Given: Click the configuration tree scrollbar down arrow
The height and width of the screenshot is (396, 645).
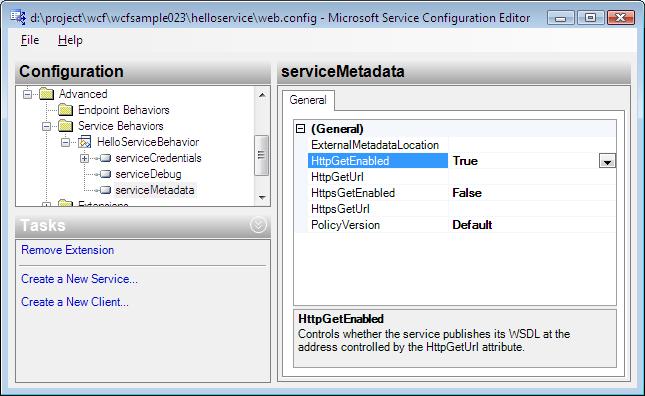Looking at the screenshot, I should [x=262, y=198].
